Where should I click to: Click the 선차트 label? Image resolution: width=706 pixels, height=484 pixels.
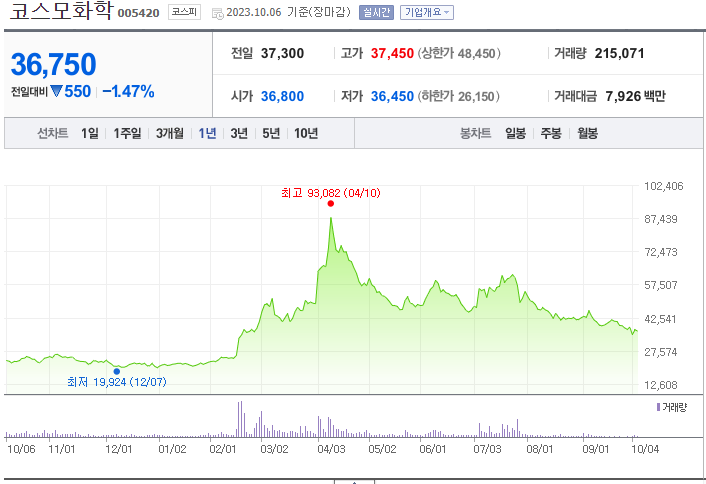pyautogui.click(x=52, y=133)
